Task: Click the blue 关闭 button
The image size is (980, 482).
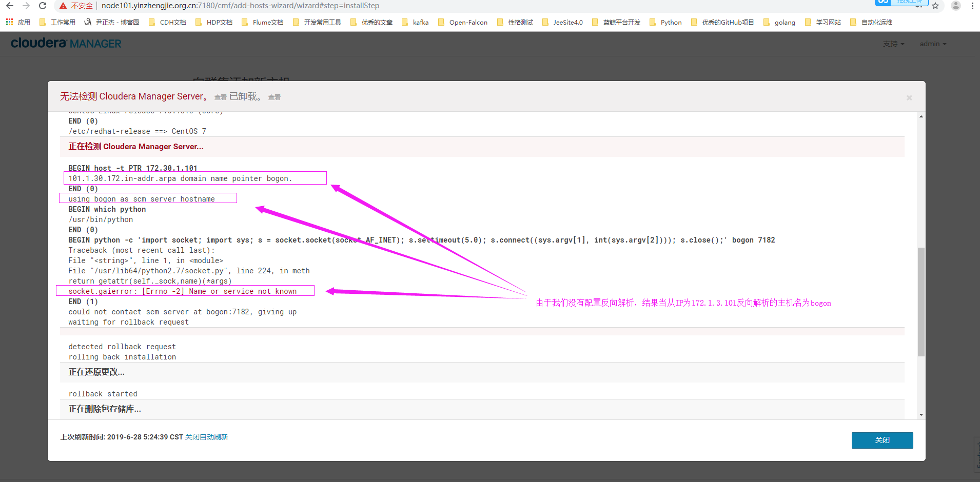Action: 882,440
